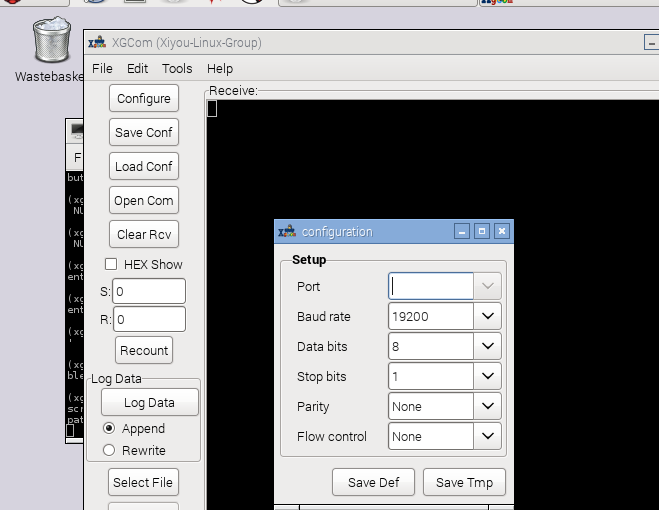
Task: Click the Load Conf button
Action: (144, 166)
